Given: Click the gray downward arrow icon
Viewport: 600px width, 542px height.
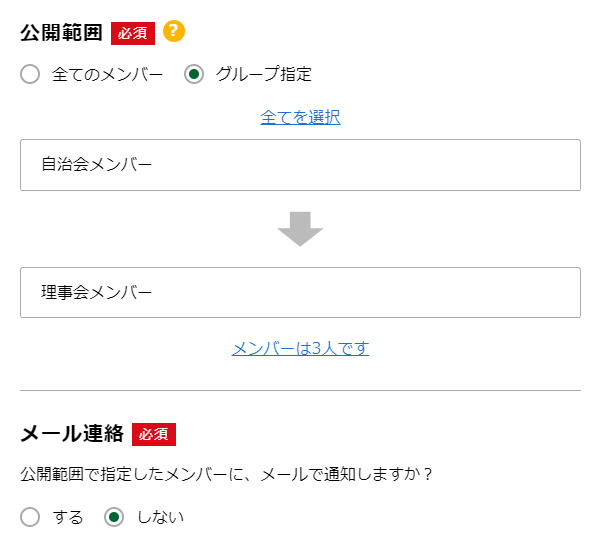Looking at the screenshot, I should point(300,229).
